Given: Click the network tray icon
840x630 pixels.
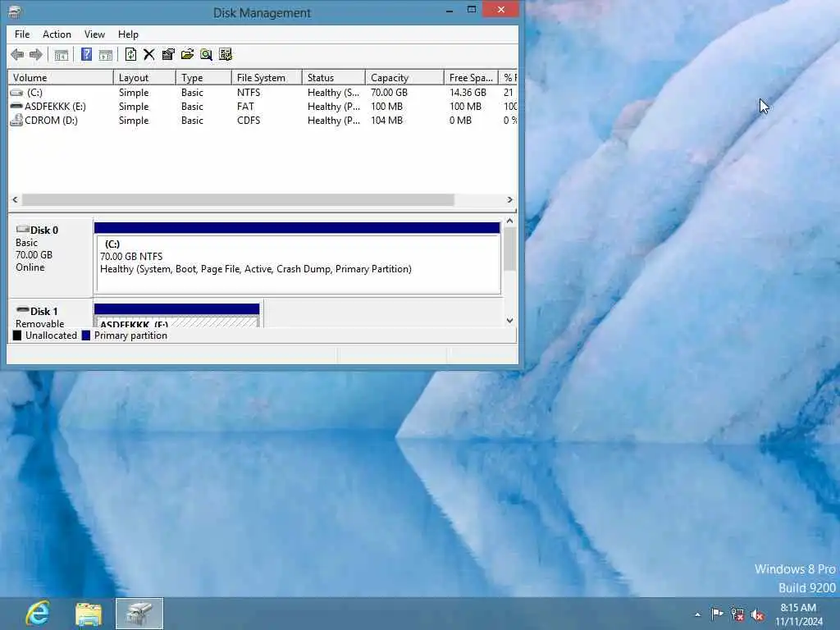Looking at the screenshot, I should coord(737,614).
